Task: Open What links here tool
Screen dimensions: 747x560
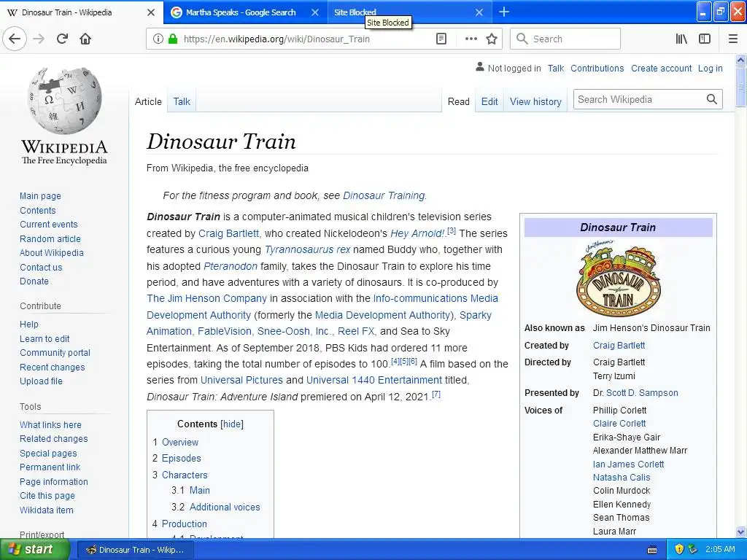Action: [50, 425]
